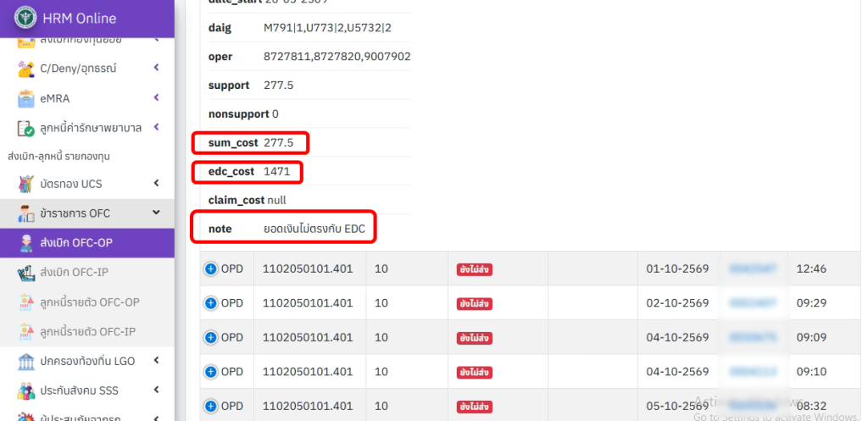Open the ลูกหนี้ค่ารักษาพยาบาล menu
The height and width of the screenshot is (421, 868).
point(87,128)
